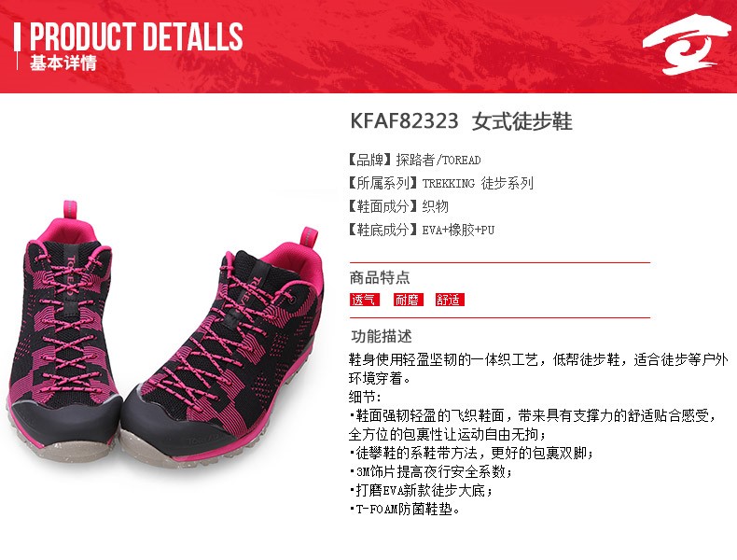This screenshot has height=560, width=737.
Task: Click the EVA+橡胶+PU sole material text
Action: point(458,230)
